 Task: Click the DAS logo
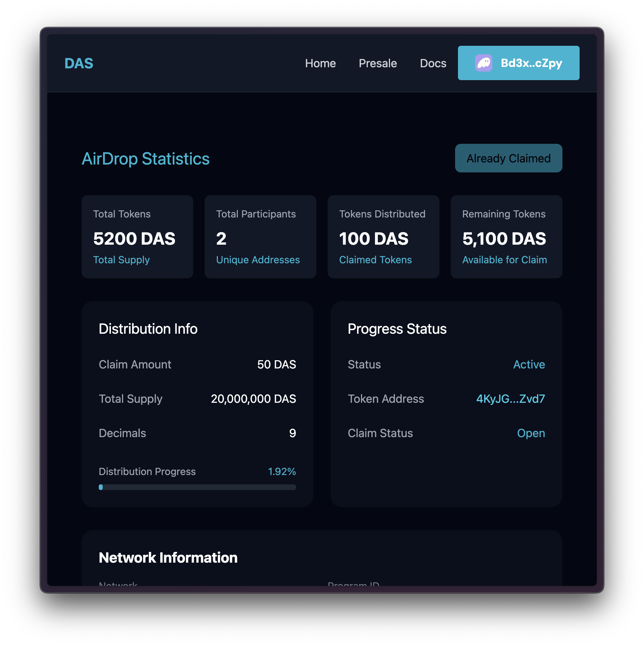79,64
